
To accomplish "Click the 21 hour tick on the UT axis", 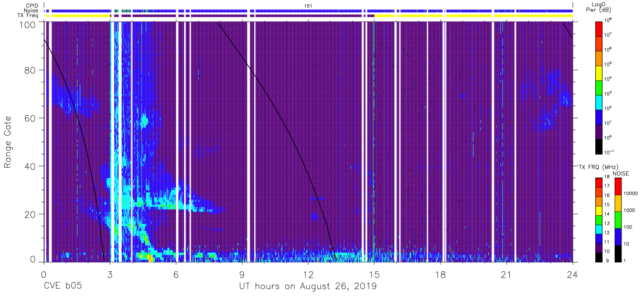I will [506, 274].
